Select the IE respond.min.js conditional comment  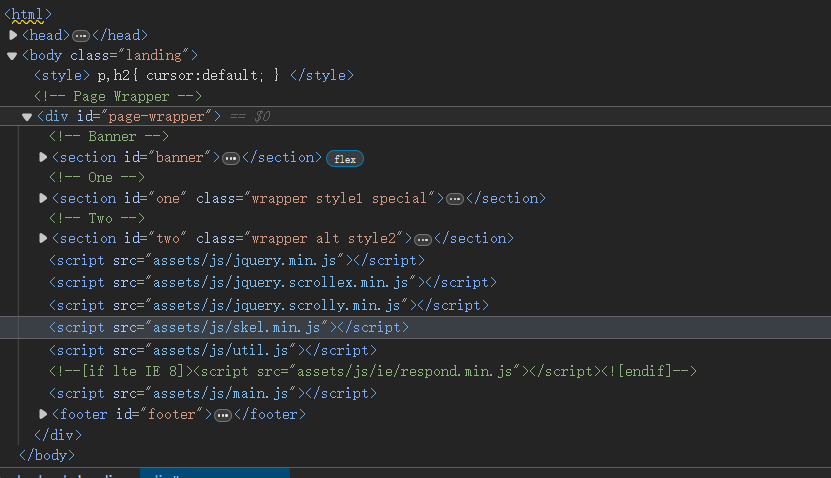point(373,371)
